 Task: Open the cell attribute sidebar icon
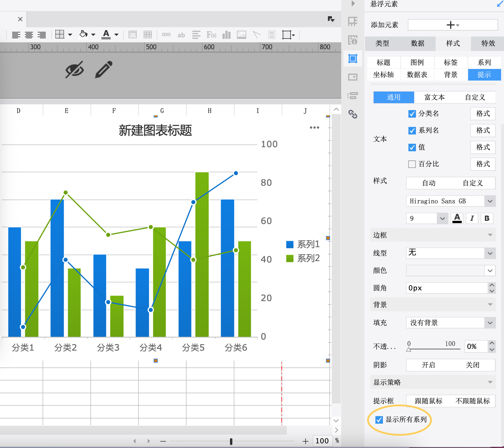pos(353,40)
